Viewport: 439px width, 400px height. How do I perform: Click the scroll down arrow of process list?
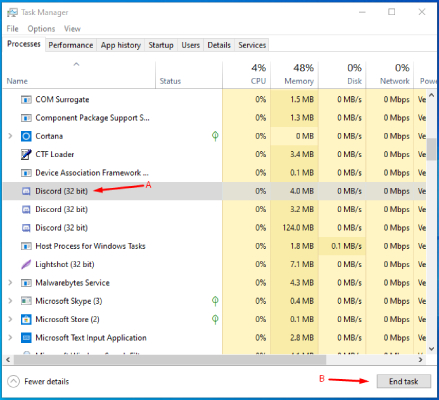point(431,349)
